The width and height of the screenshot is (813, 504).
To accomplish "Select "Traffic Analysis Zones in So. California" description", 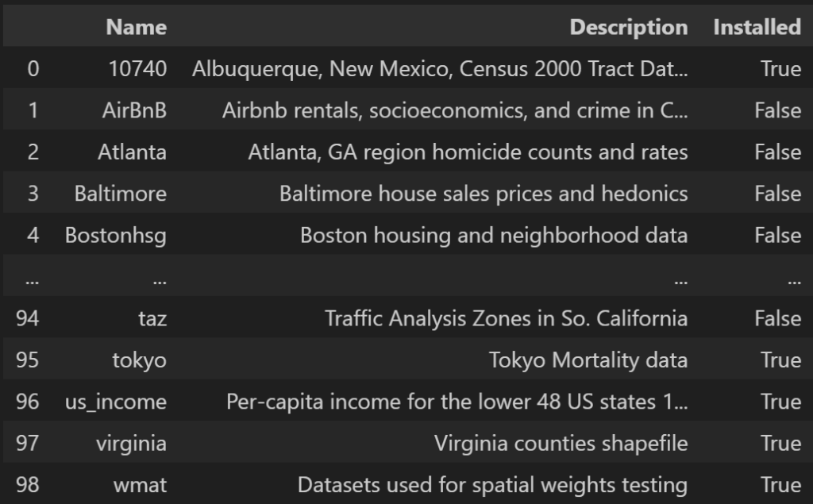I will tap(506, 318).
